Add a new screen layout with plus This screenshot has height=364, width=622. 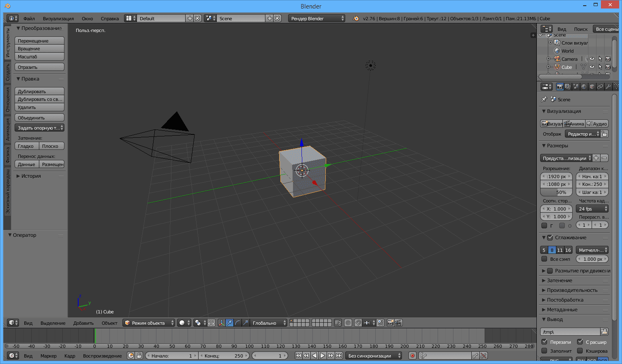[190, 18]
